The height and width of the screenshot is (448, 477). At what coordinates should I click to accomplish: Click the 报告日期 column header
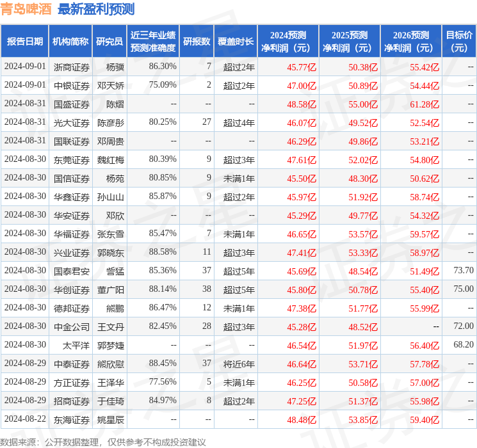pyautogui.click(x=24, y=42)
